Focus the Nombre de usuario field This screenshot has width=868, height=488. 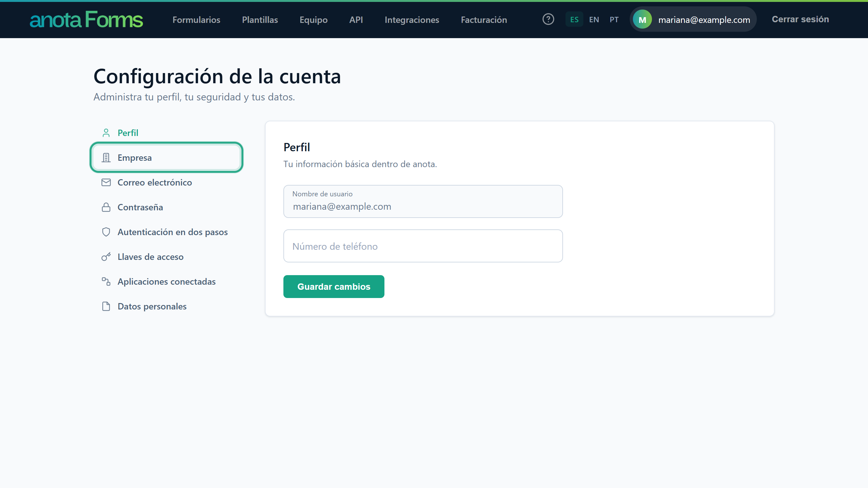(x=423, y=201)
